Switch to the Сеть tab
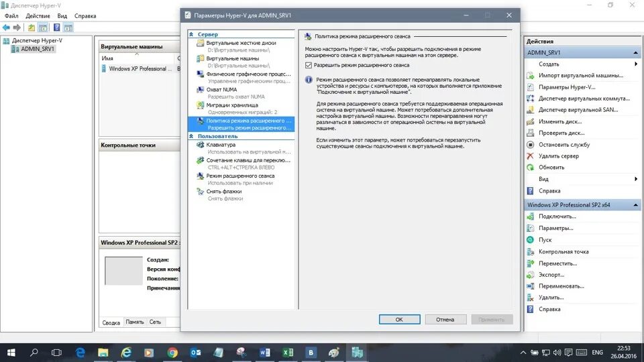 (x=155, y=322)
